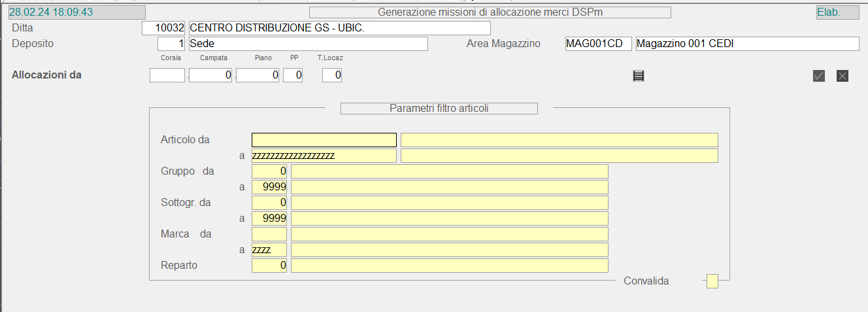The height and width of the screenshot is (312, 868).
Task: Click the PP input field
Action: (293, 76)
